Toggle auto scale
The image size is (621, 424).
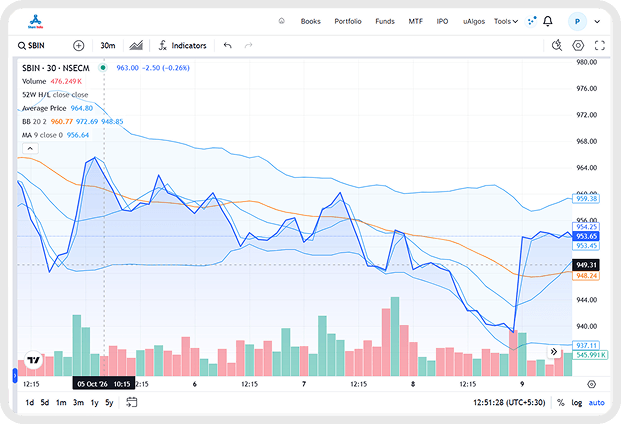click(596, 403)
